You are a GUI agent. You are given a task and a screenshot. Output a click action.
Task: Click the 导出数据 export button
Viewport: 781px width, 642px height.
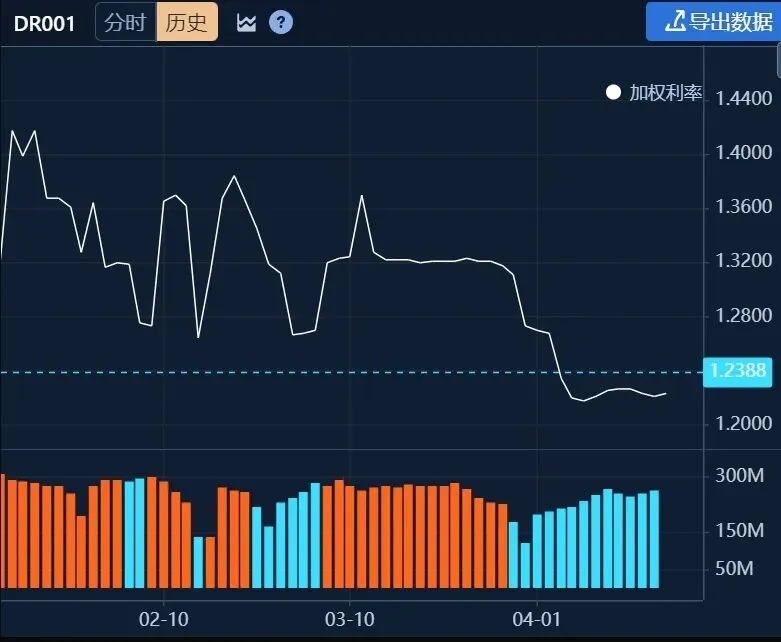(x=714, y=21)
